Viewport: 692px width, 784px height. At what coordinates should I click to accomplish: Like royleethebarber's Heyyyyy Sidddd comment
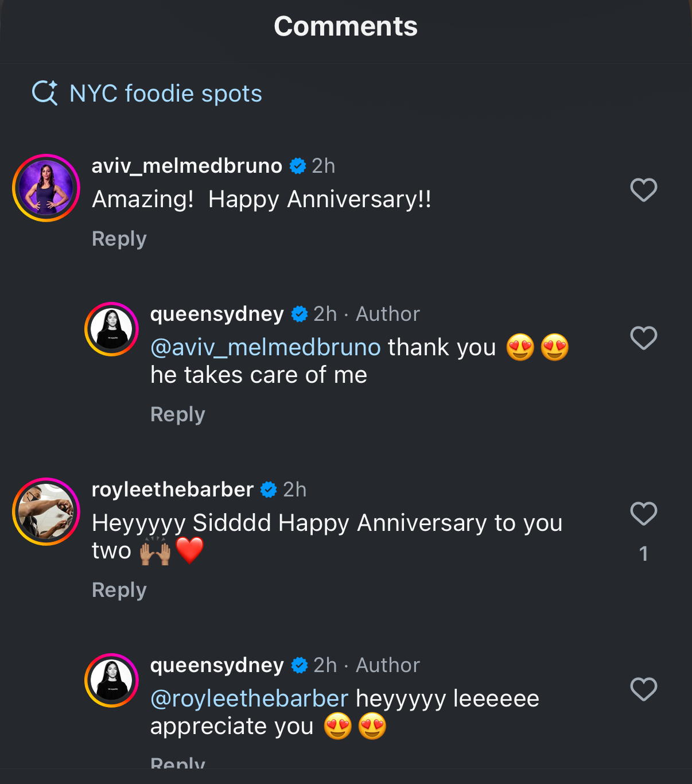tap(643, 514)
